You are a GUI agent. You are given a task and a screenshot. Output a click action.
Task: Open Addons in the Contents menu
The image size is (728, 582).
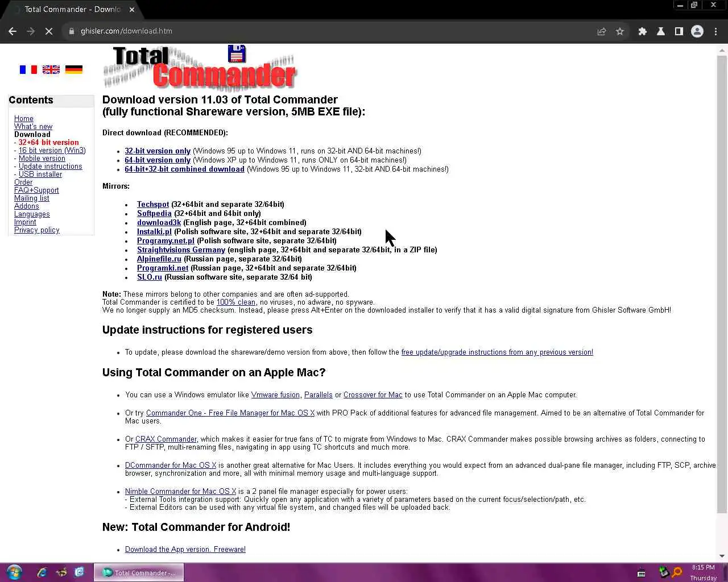point(27,206)
